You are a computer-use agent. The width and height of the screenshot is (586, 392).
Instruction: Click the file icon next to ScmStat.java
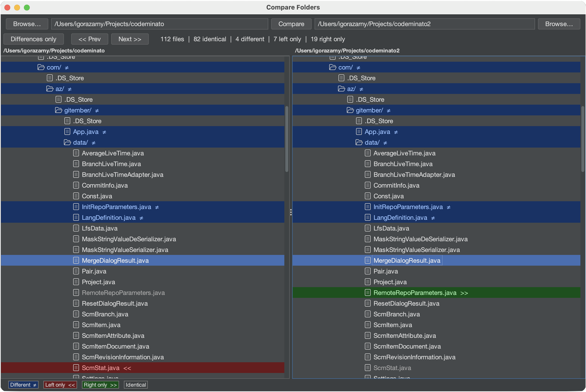point(76,368)
